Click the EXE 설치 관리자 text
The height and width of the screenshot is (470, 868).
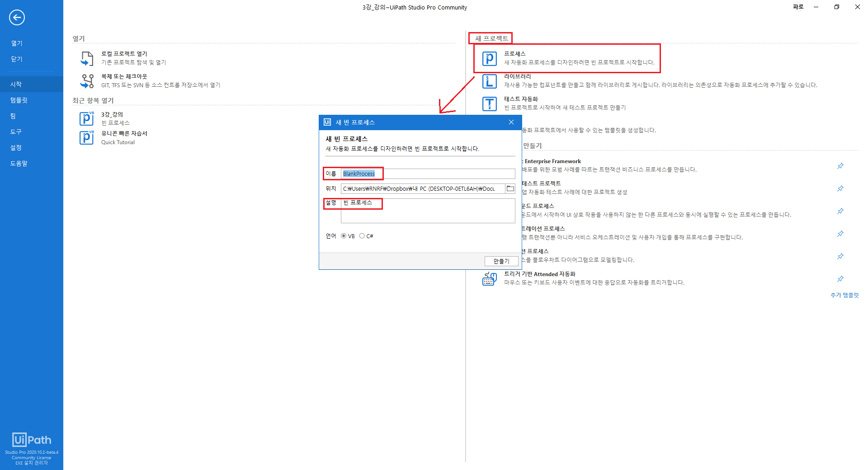click(x=32, y=463)
